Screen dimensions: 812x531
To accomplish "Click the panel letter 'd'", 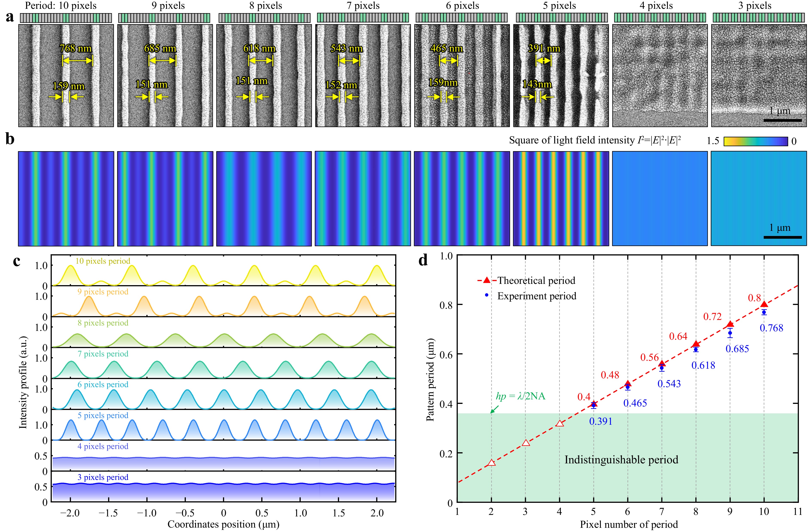I will pyautogui.click(x=423, y=260).
